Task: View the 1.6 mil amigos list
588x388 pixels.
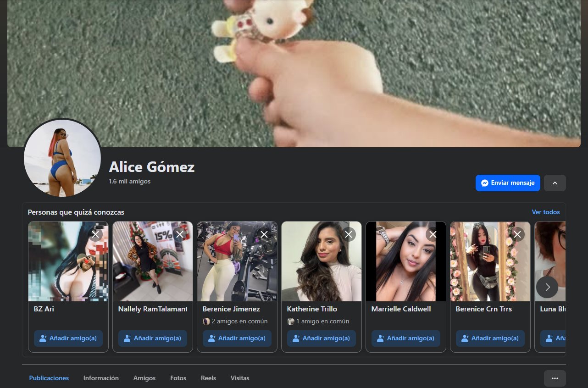Action: (x=129, y=181)
